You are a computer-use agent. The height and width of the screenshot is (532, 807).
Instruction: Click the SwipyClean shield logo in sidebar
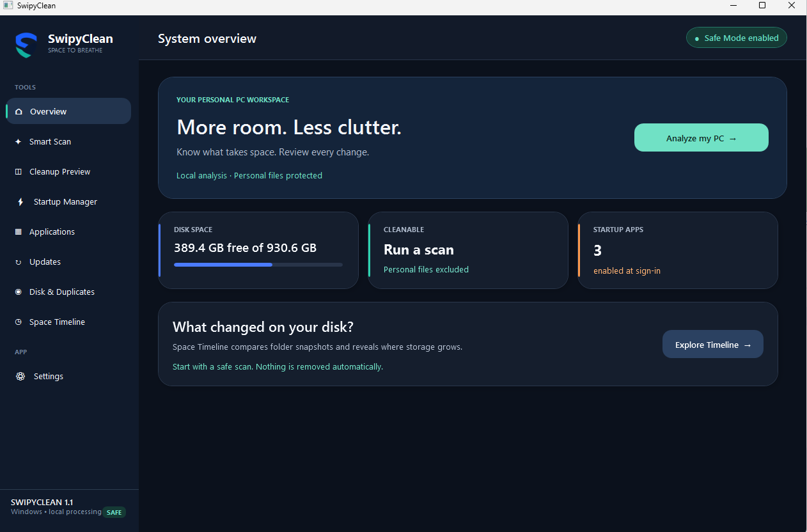coord(26,45)
